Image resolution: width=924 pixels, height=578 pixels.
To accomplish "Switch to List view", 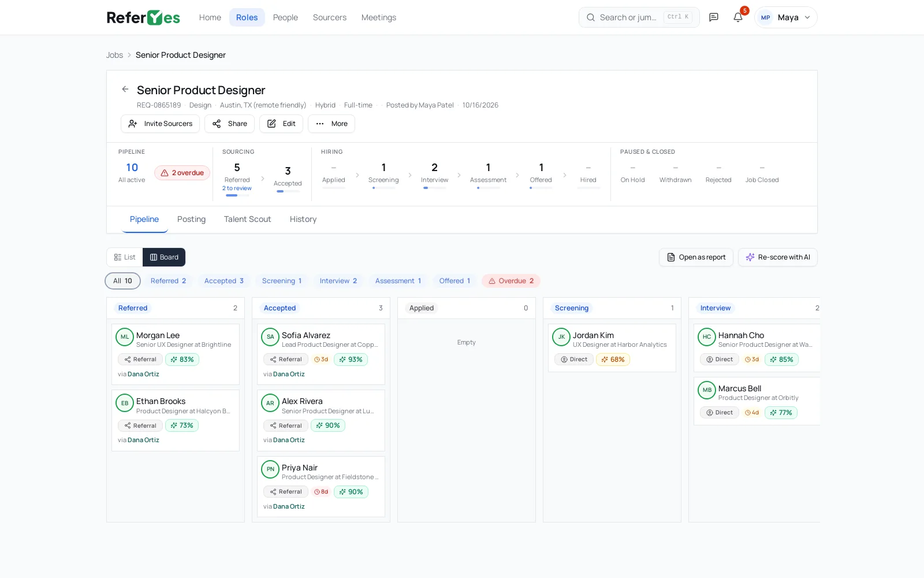I will pyautogui.click(x=125, y=257).
